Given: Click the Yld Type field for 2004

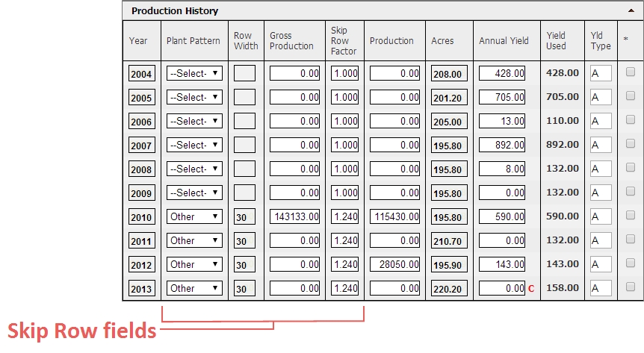Looking at the screenshot, I should (x=601, y=73).
